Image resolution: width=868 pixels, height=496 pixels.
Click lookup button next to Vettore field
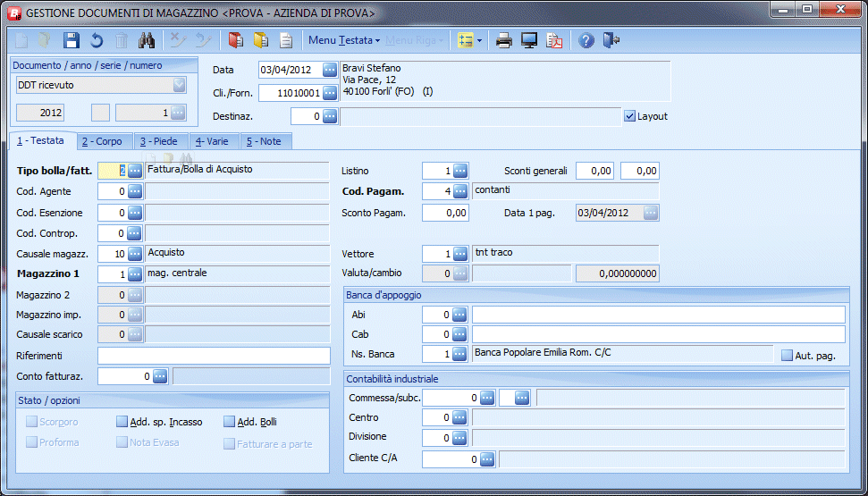coord(460,254)
